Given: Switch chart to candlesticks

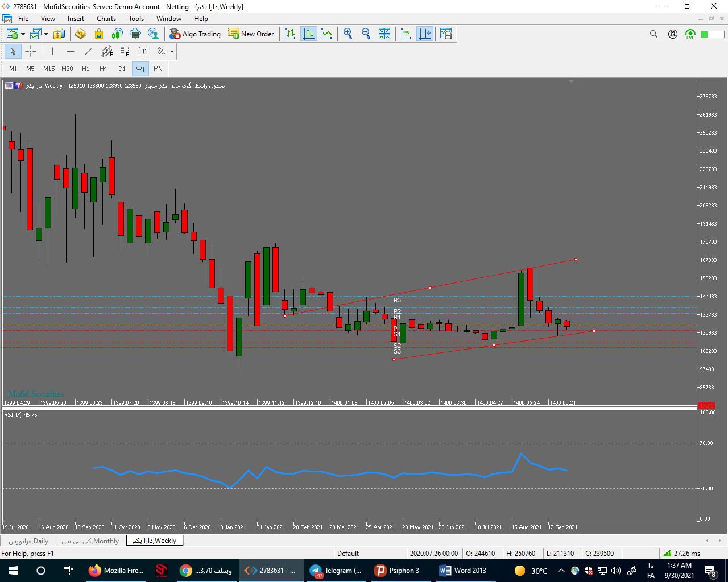Looking at the screenshot, I should (x=309, y=34).
